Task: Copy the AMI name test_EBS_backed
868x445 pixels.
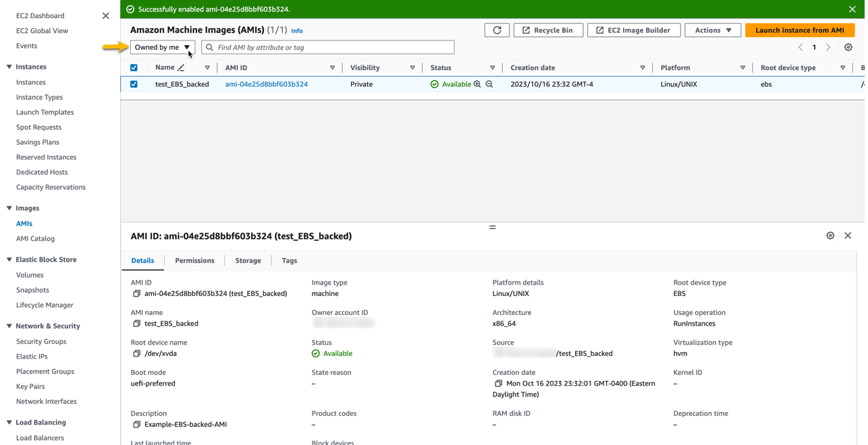Action: point(138,323)
